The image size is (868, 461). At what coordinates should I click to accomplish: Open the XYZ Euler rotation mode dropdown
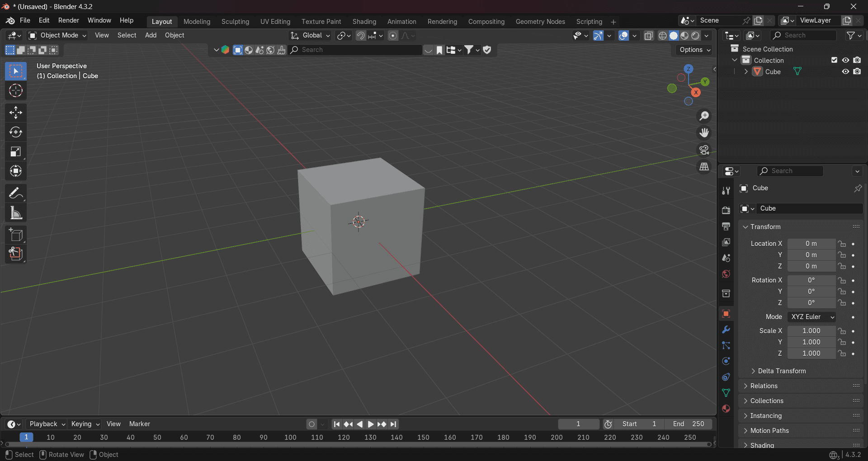811,316
